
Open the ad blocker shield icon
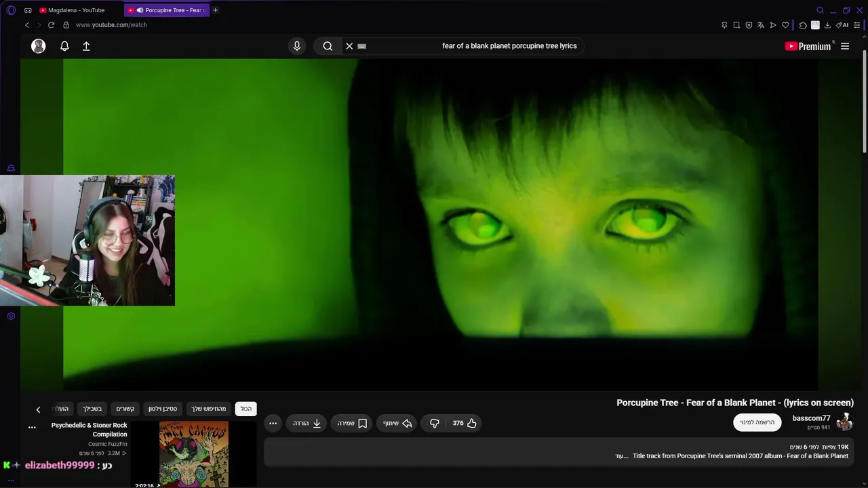749,25
